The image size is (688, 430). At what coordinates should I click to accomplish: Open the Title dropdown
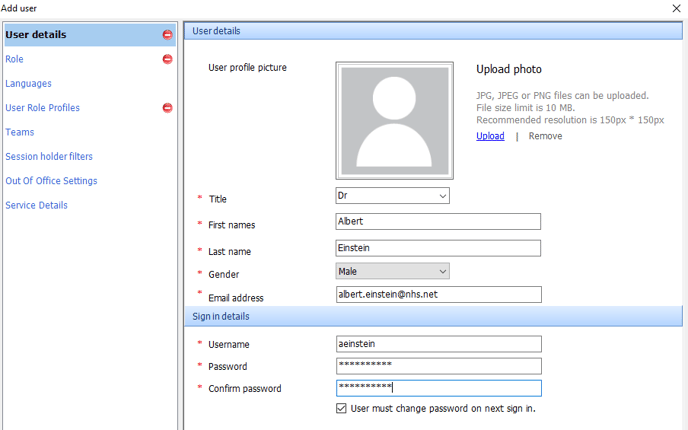coord(392,196)
